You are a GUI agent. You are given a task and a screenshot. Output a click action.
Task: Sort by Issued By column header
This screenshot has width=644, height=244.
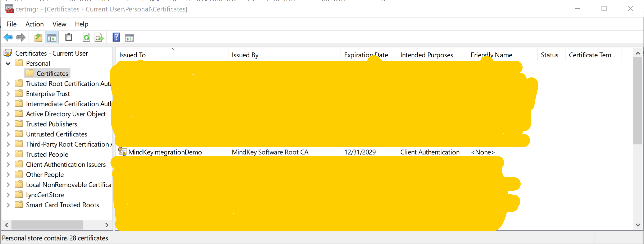point(245,55)
